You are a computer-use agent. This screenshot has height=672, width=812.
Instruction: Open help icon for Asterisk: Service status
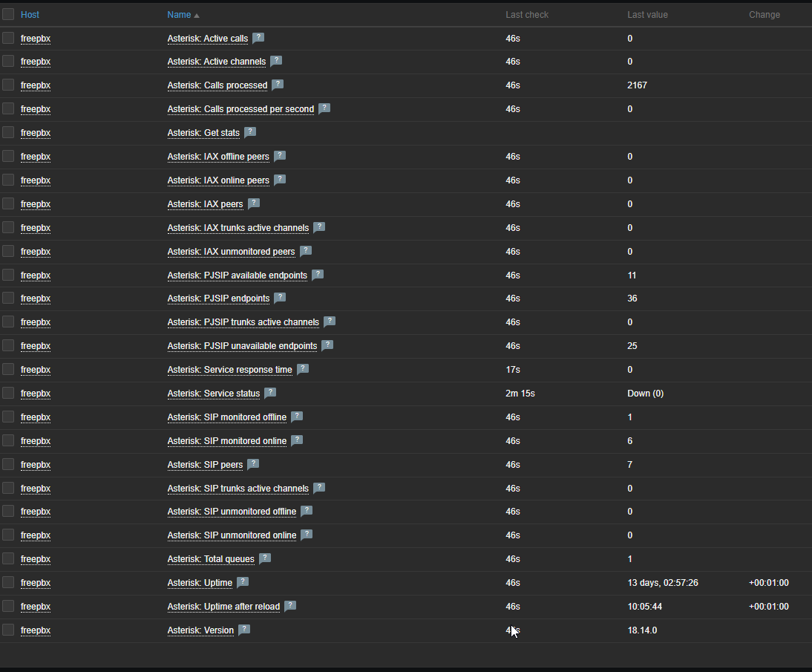tap(270, 393)
